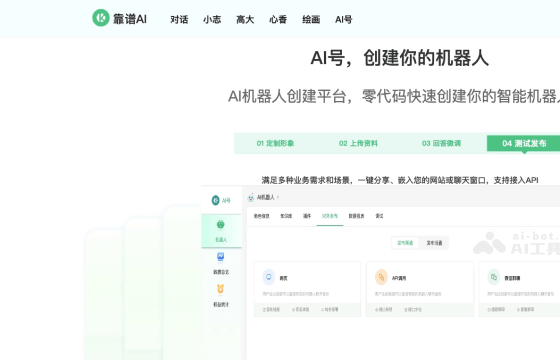The height and width of the screenshot is (360, 560).
Task: Expand the AI机器人 dropdown arrow
Action: coord(278,198)
